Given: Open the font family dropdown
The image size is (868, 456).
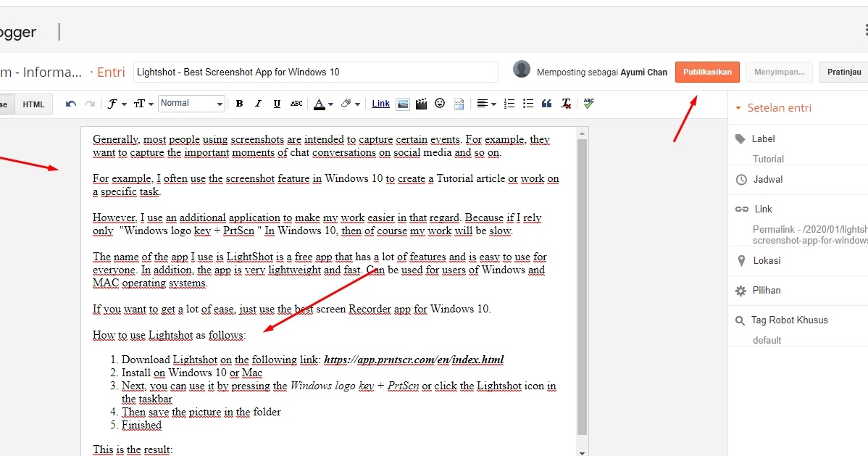Looking at the screenshot, I should pyautogui.click(x=117, y=104).
